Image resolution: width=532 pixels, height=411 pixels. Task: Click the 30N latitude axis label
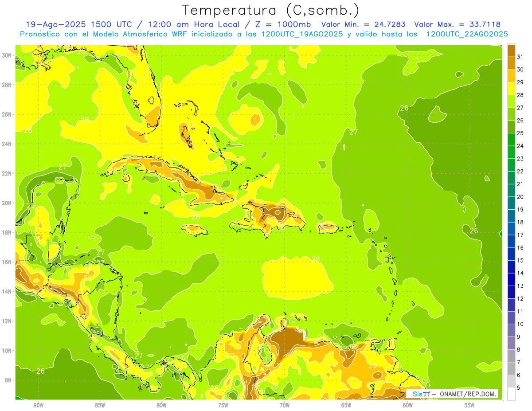[6, 55]
